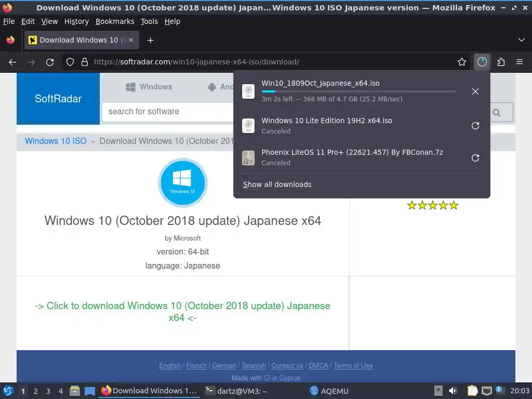The width and height of the screenshot is (532, 399).
Task: Click the browser back arrow
Action: tap(12, 62)
